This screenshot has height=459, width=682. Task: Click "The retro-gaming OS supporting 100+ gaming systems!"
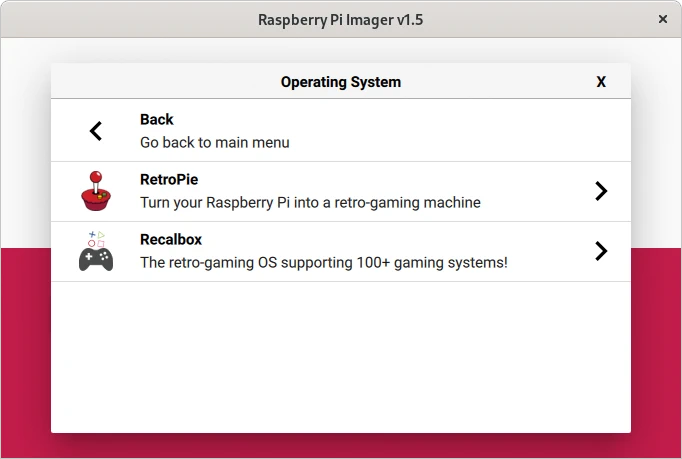pyautogui.click(x=323, y=262)
